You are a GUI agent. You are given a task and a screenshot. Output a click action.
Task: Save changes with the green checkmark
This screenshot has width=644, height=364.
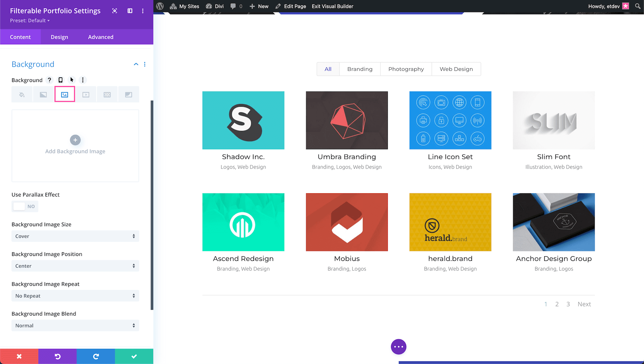pyautogui.click(x=134, y=356)
